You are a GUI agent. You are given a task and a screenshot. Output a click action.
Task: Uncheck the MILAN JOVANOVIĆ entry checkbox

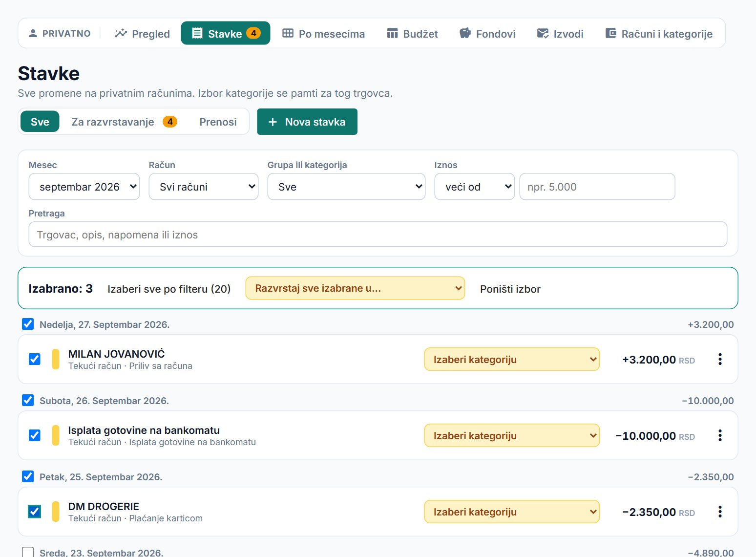click(34, 359)
